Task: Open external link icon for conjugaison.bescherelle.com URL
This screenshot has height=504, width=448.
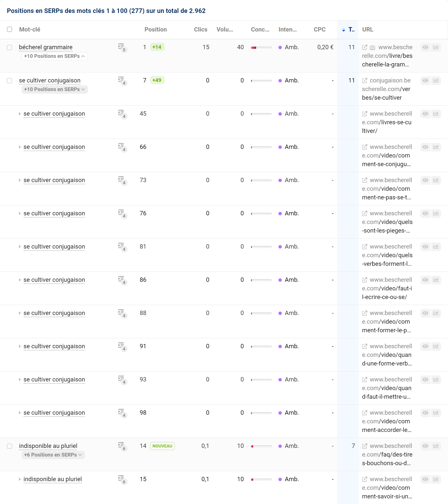Action: click(365, 81)
